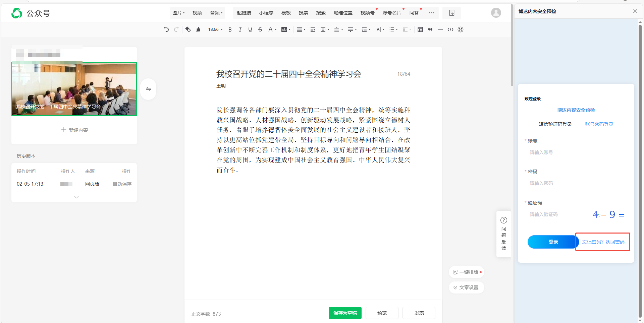
Task: Toggle strikethrough formatting
Action: point(260,29)
